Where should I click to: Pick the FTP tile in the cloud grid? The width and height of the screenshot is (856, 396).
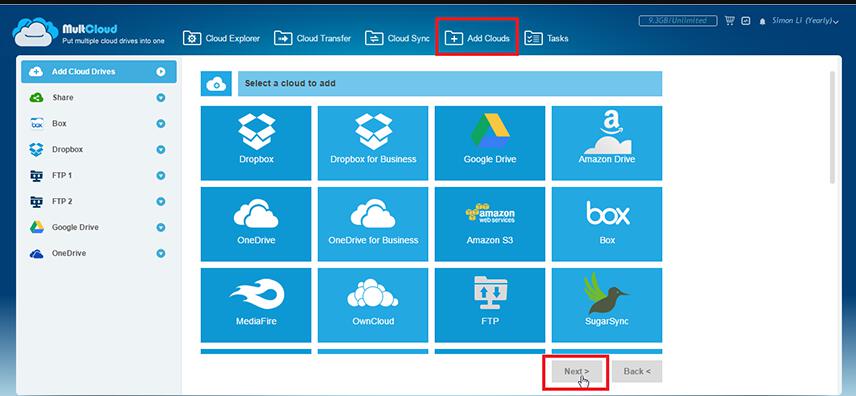pyautogui.click(x=490, y=305)
